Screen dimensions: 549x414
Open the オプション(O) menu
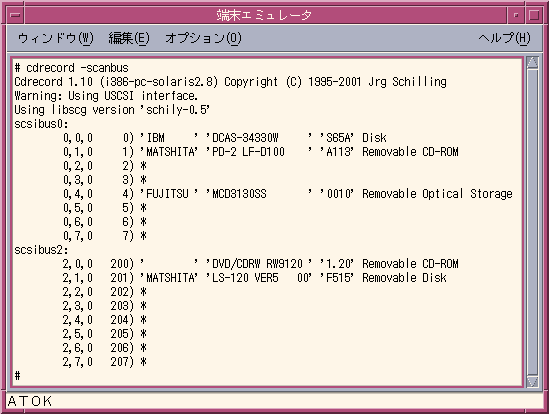coord(203,38)
